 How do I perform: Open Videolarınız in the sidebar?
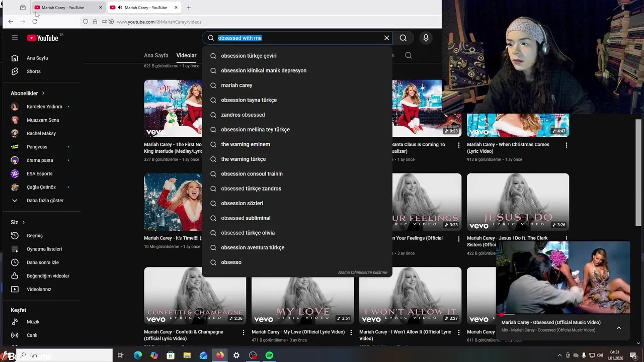click(42, 290)
